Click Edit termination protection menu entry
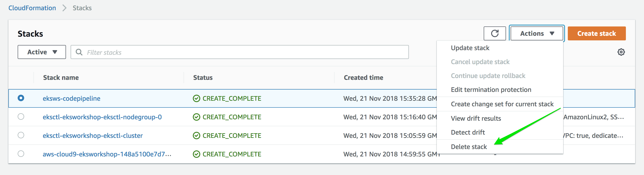Screen dimensions: 644x175 491,90
